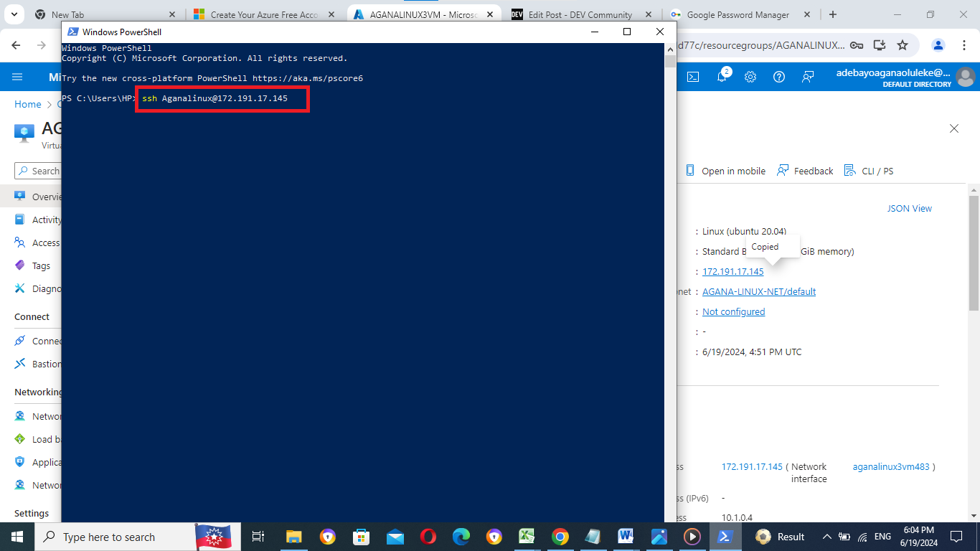980x551 pixels.
Task: Close the Google Password Manager tab
Action: coord(807,14)
